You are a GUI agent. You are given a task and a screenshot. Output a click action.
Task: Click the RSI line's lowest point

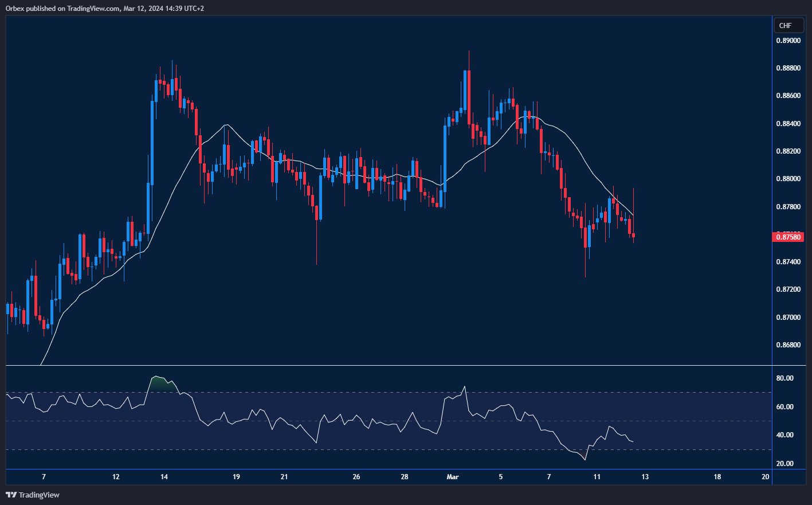click(585, 460)
